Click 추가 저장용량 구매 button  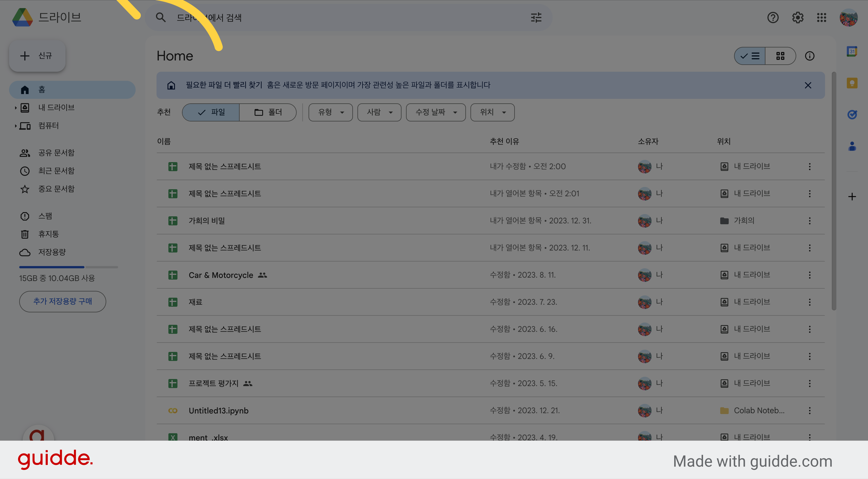click(x=63, y=301)
